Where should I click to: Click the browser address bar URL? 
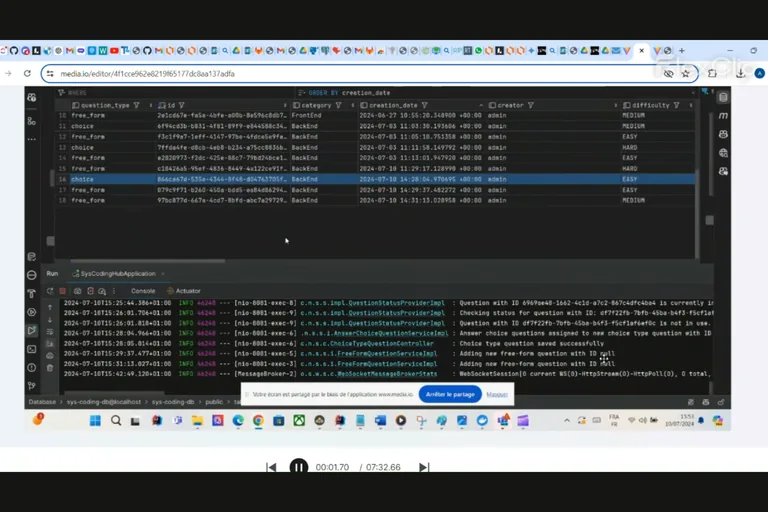(x=147, y=74)
